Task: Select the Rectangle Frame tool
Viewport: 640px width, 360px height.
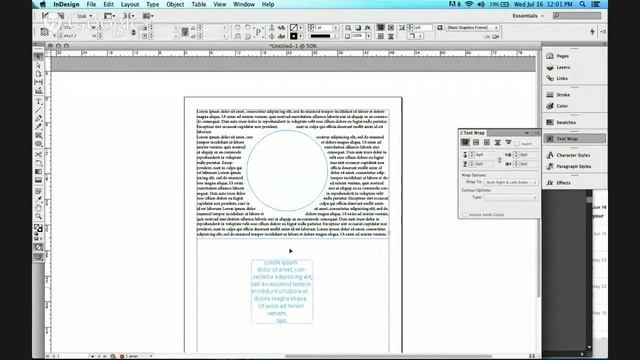Action: coord(38,135)
